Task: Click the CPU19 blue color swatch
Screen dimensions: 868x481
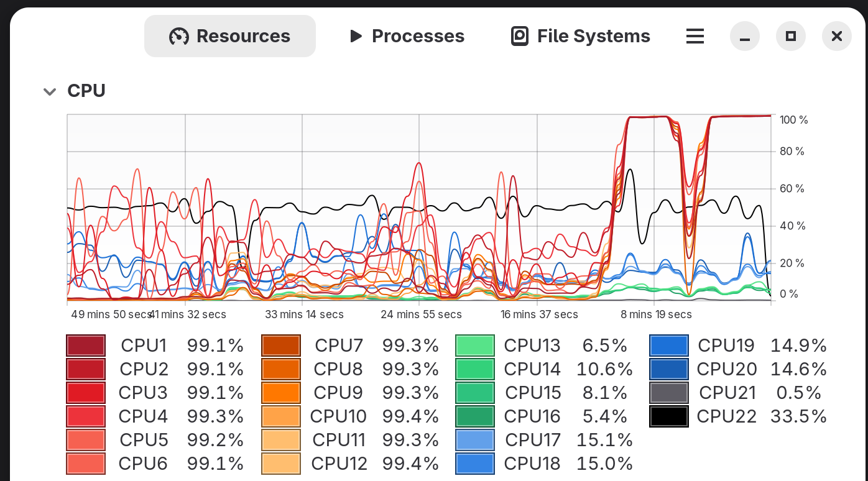Action: click(x=669, y=345)
